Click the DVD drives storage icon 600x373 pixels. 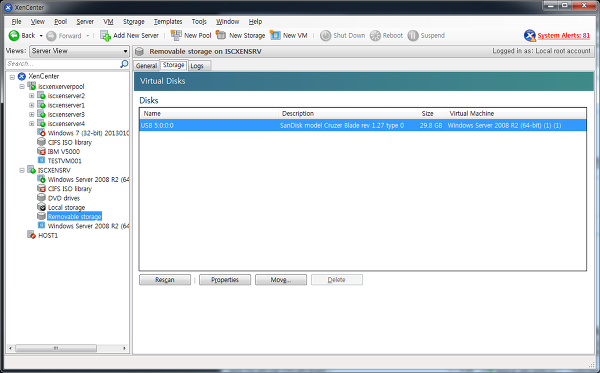(x=41, y=198)
